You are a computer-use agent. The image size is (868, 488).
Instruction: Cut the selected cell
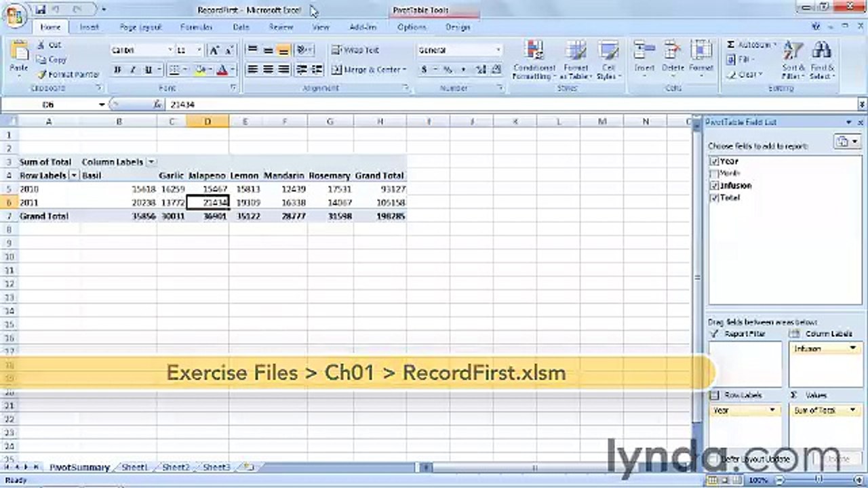click(49, 45)
